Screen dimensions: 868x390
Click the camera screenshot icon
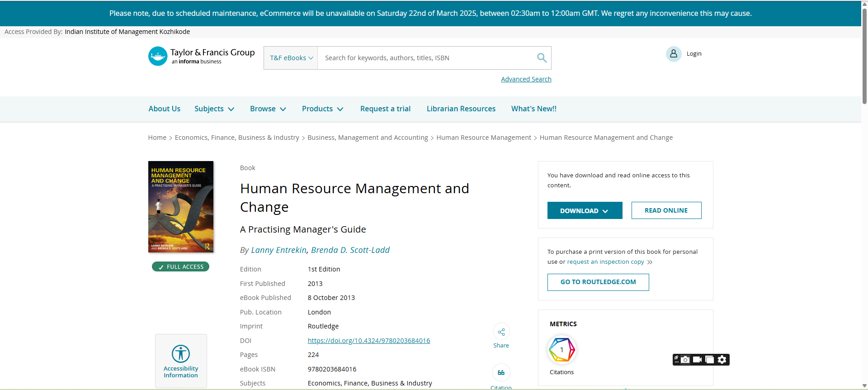[x=686, y=360]
